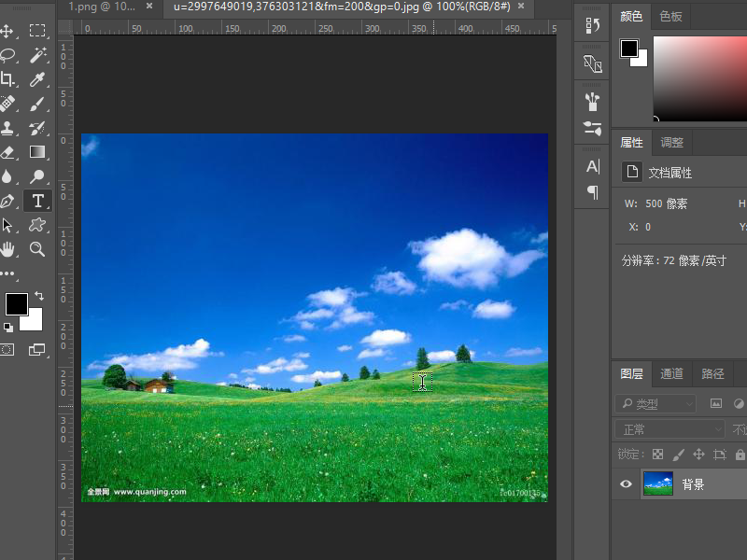Toggle Quick Mask mode
Viewport: 747px width, 560px height.
pos(7,350)
